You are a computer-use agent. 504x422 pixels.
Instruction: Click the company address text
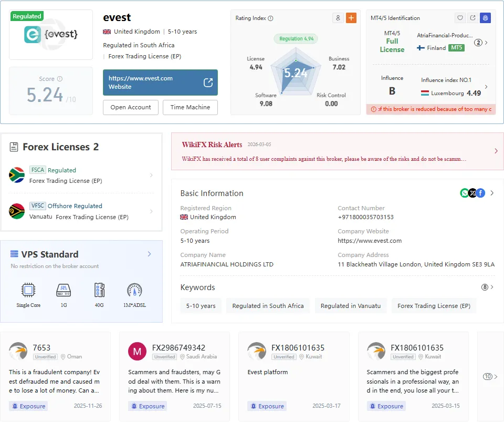click(416, 264)
